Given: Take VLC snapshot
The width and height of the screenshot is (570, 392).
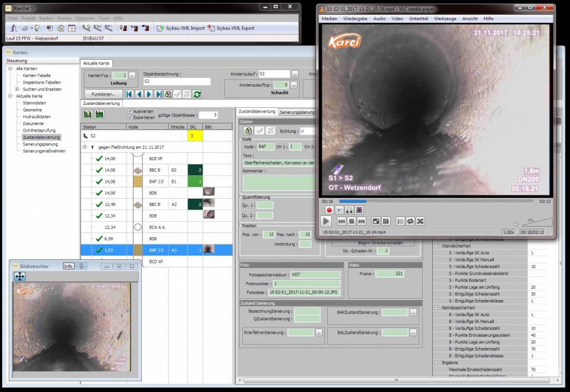Looking at the screenshot, I should (x=339, y=210).
